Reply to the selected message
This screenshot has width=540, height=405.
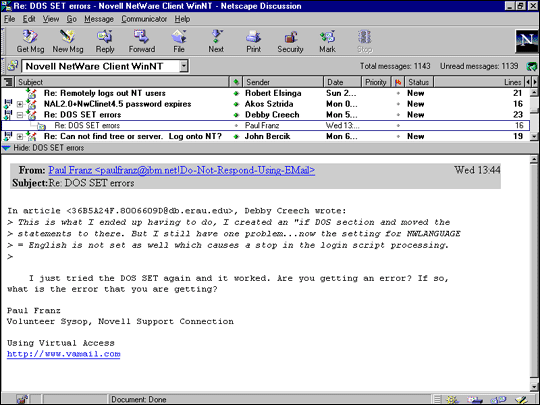coord(105,41)
